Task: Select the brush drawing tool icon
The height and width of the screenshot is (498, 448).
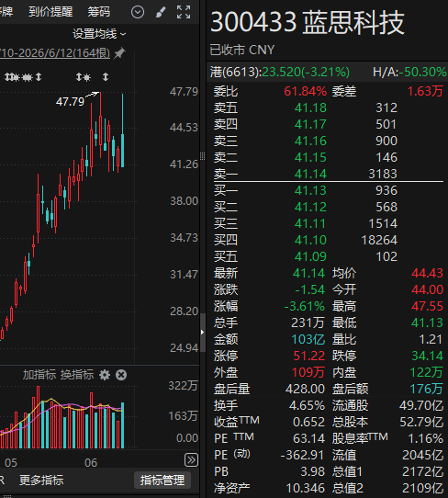Action: (x=161, y=12)
